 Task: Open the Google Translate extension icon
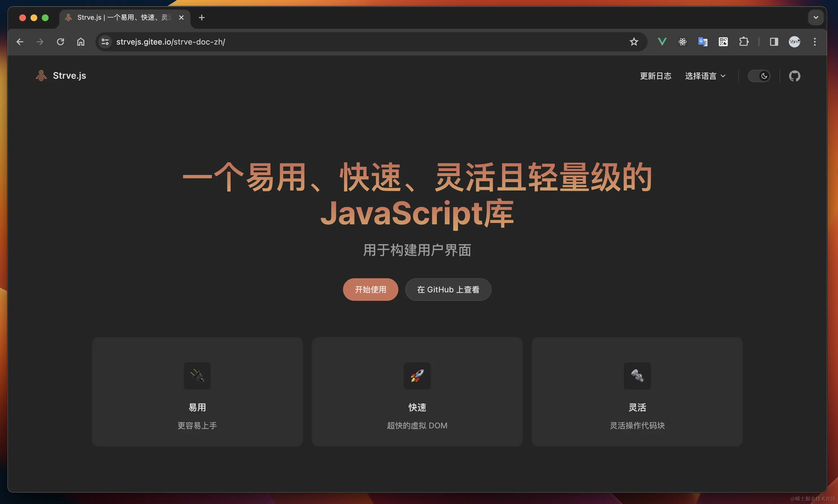pos(703,41)
